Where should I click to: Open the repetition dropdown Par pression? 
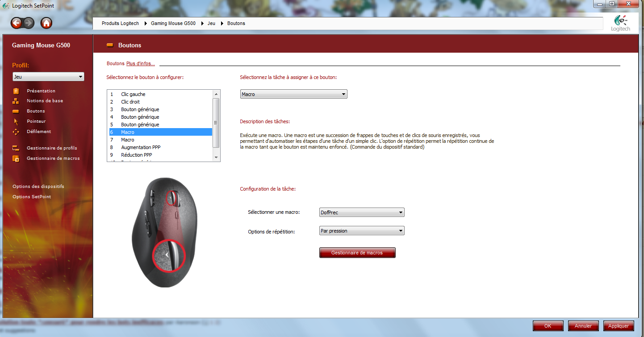(362, 231)
